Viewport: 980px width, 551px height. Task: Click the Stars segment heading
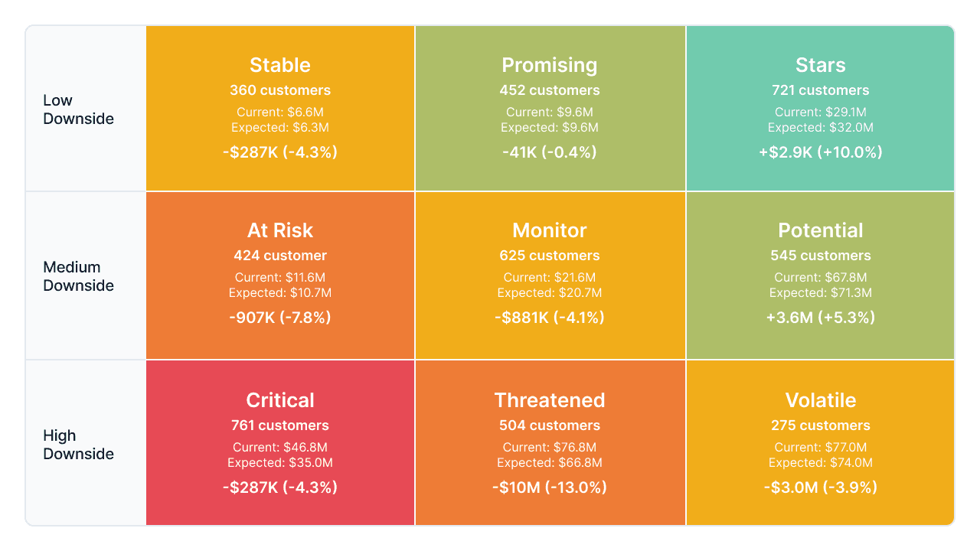coord(820,65)
